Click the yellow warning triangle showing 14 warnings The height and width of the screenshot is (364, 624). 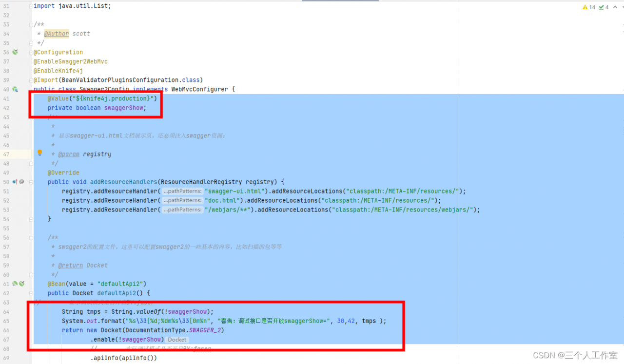point(585,7)
